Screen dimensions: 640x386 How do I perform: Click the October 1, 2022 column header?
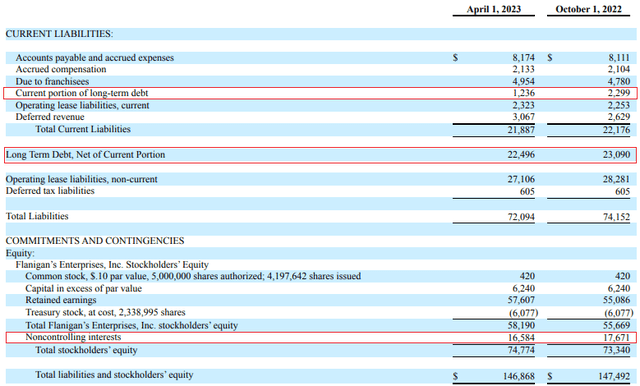(588, 9)
